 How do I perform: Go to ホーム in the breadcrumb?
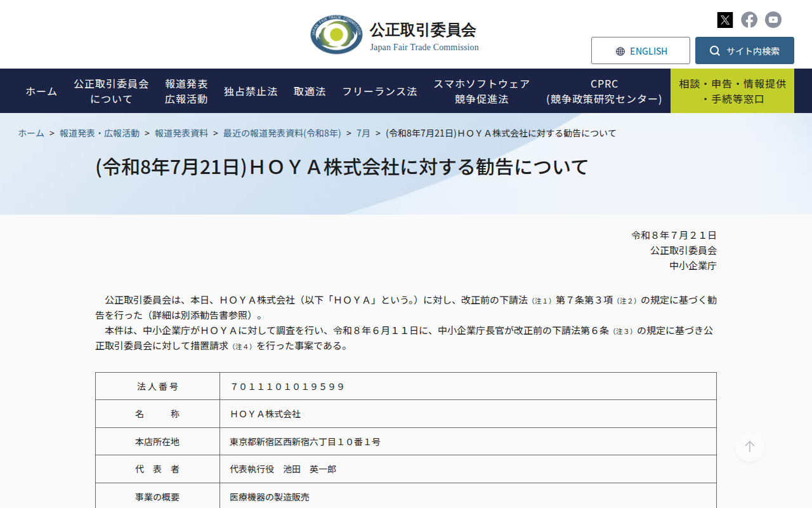pos(31,133)
